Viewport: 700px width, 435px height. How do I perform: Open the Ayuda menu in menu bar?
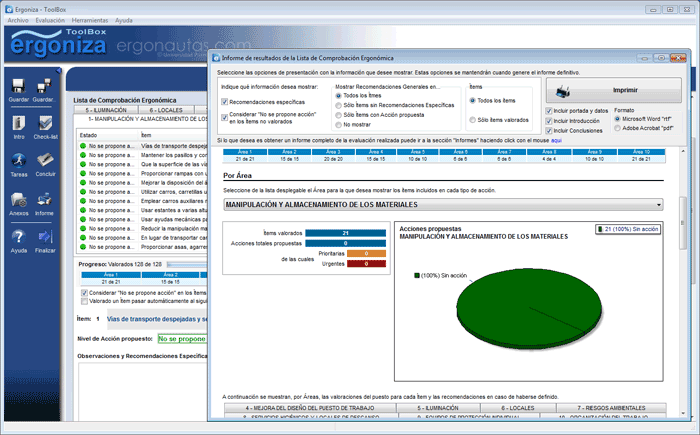[x=124, y=20]
